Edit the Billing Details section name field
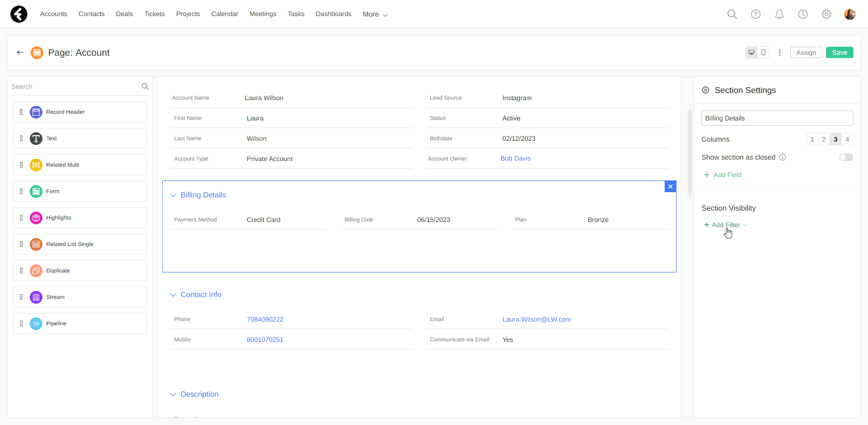The height and width of the screenshot is (425, 868). tap(777, 118)
